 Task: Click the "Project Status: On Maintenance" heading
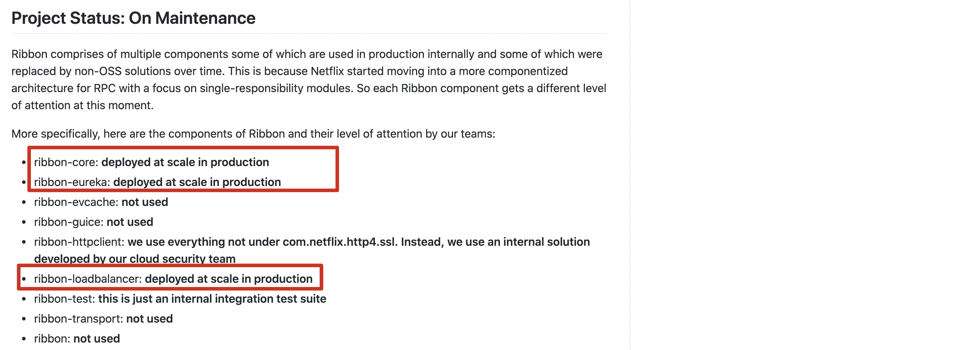click(x=133, y=18)
